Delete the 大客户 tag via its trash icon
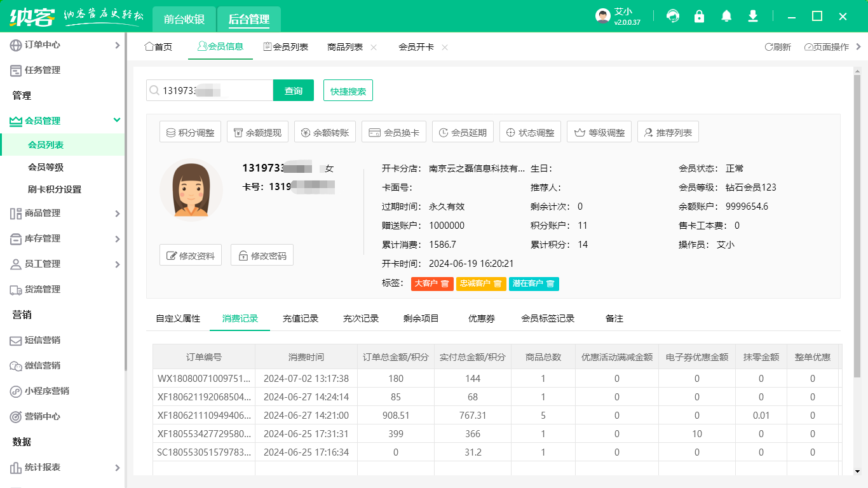This screenshot has height=488, width=868. tap(445, 284)
